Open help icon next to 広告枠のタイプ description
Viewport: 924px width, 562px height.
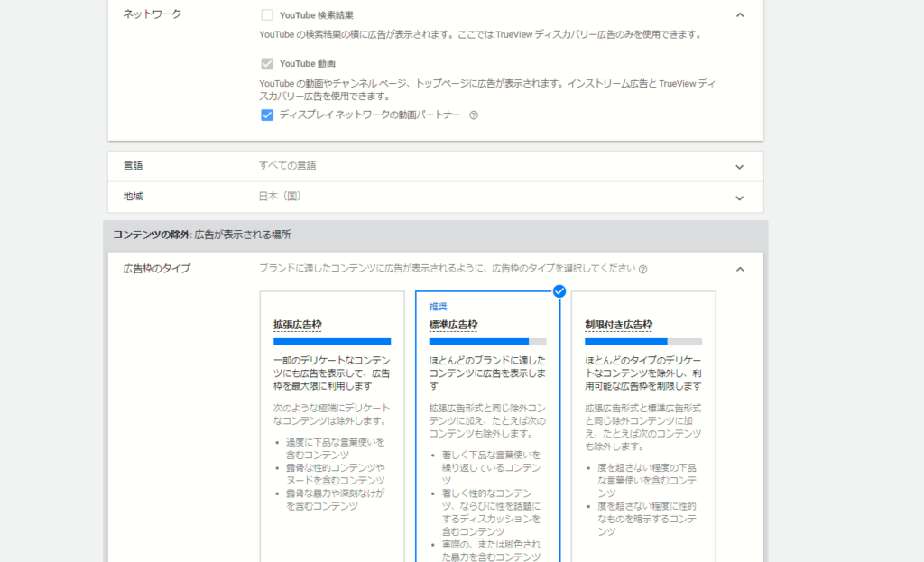tap(642, 269)
